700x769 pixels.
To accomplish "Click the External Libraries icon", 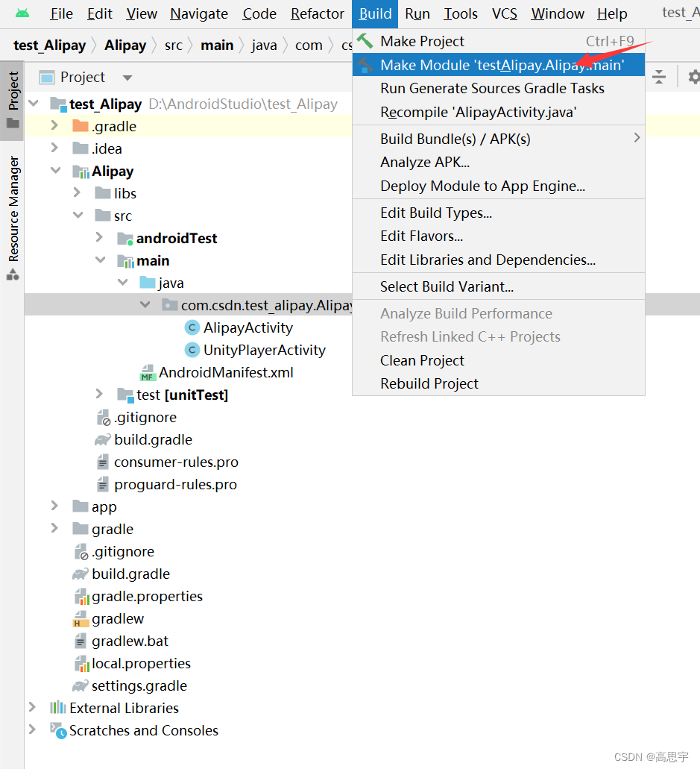I will click(58, 708).
